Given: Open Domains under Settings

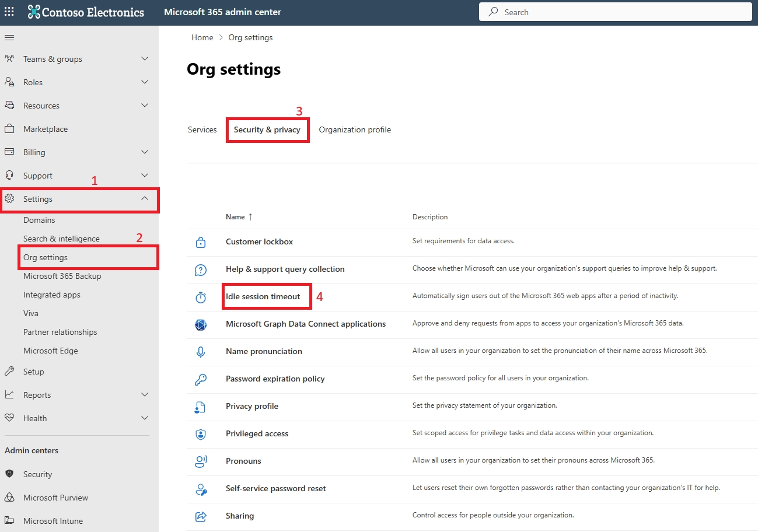Looking at the screenshot, I should [x=39, y=220].
